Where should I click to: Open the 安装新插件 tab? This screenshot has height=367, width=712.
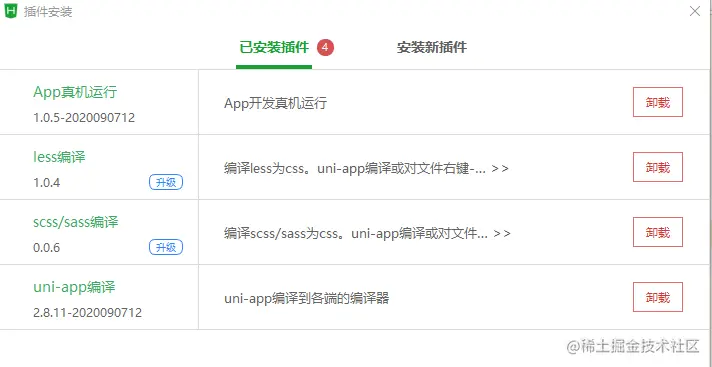click(x=432, y=47)
